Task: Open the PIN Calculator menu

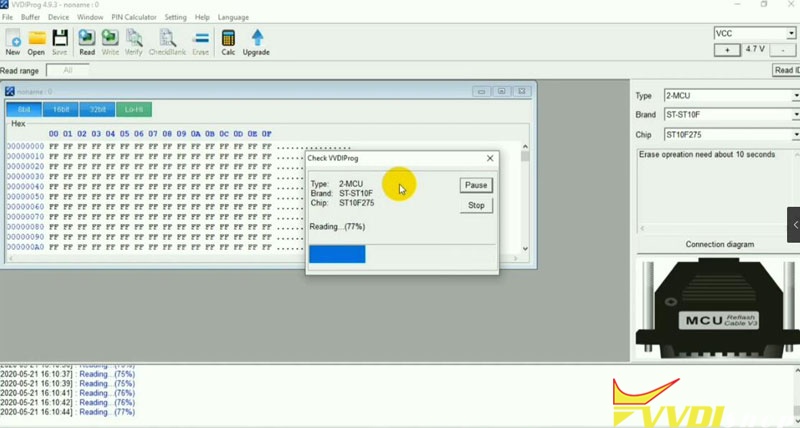Action: click(134, 17)
